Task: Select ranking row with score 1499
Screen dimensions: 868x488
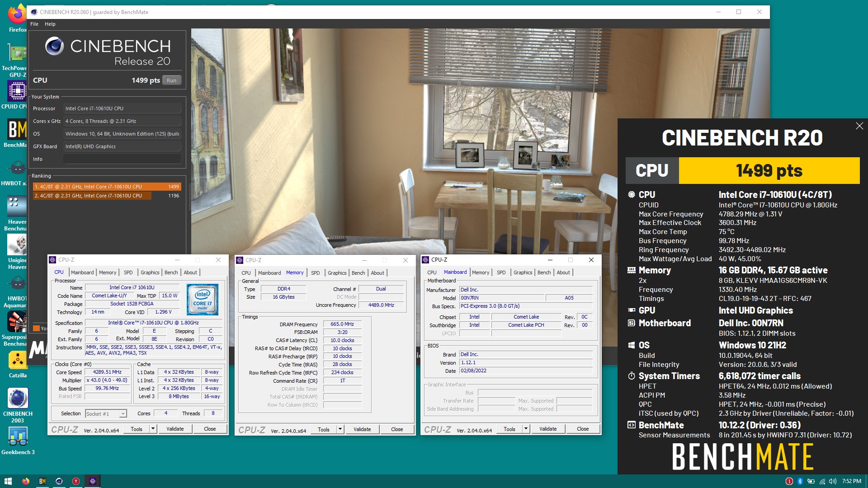Action: (x=107, y=187)
